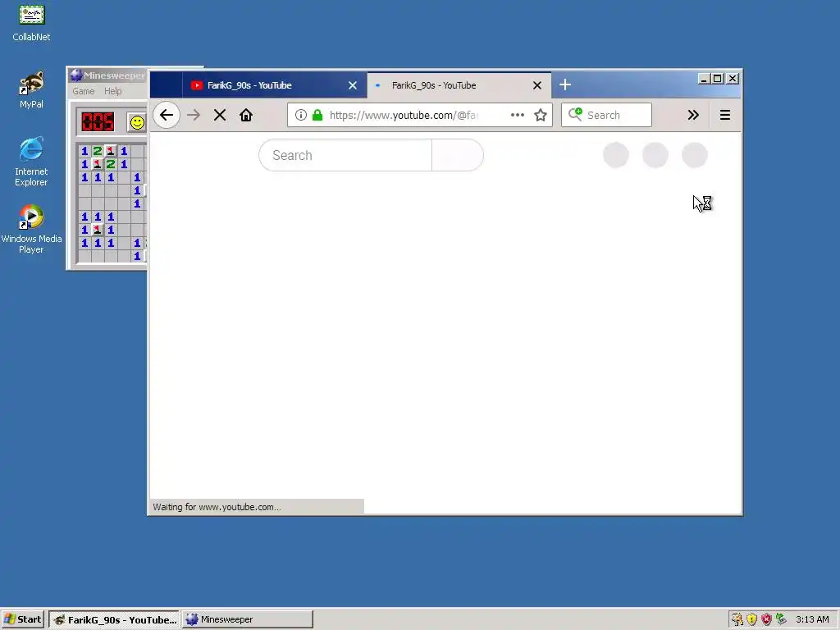Click the YouTube page Search field

pyautogui.click(x=345, y=155)
